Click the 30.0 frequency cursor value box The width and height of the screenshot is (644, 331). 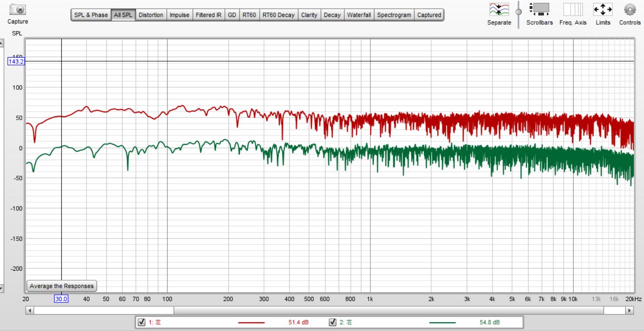tap(61, 298)
